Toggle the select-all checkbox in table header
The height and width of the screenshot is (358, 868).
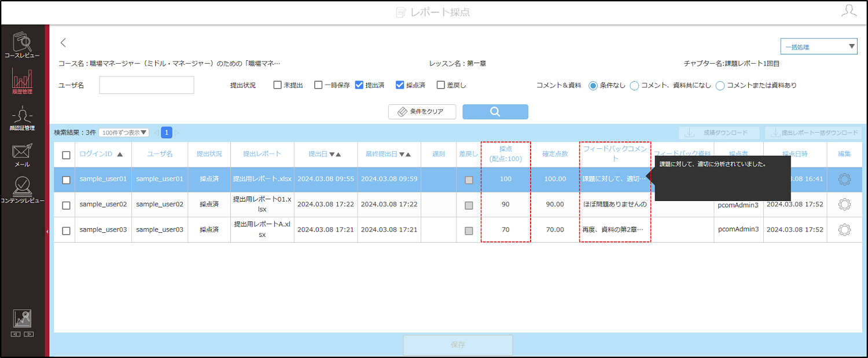66,155
